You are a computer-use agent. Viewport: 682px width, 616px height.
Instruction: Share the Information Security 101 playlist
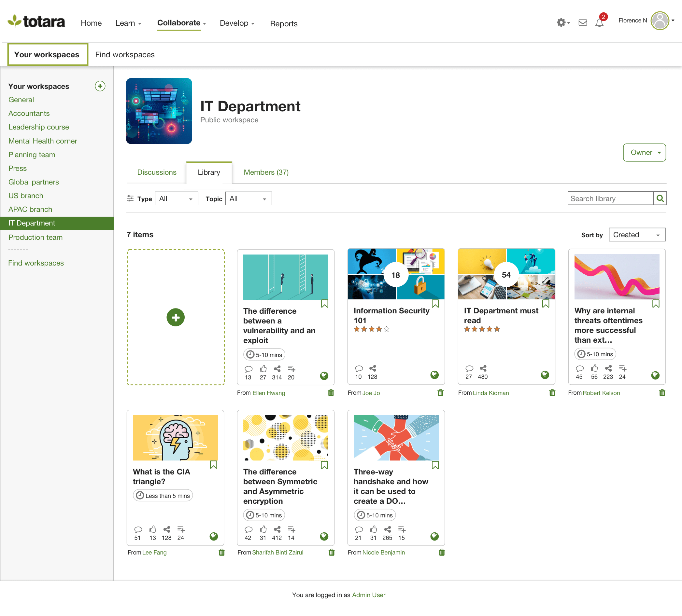coord(373,368)
